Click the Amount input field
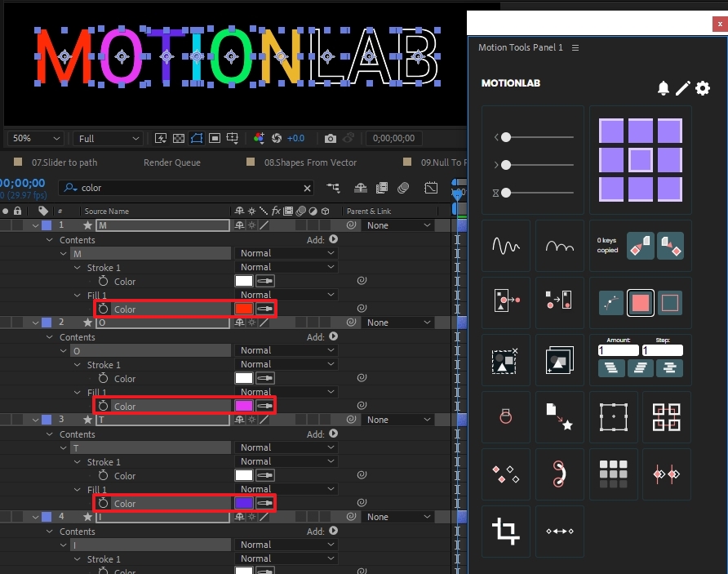This screenshot has height=574, width=728. [x=619, y=350]
